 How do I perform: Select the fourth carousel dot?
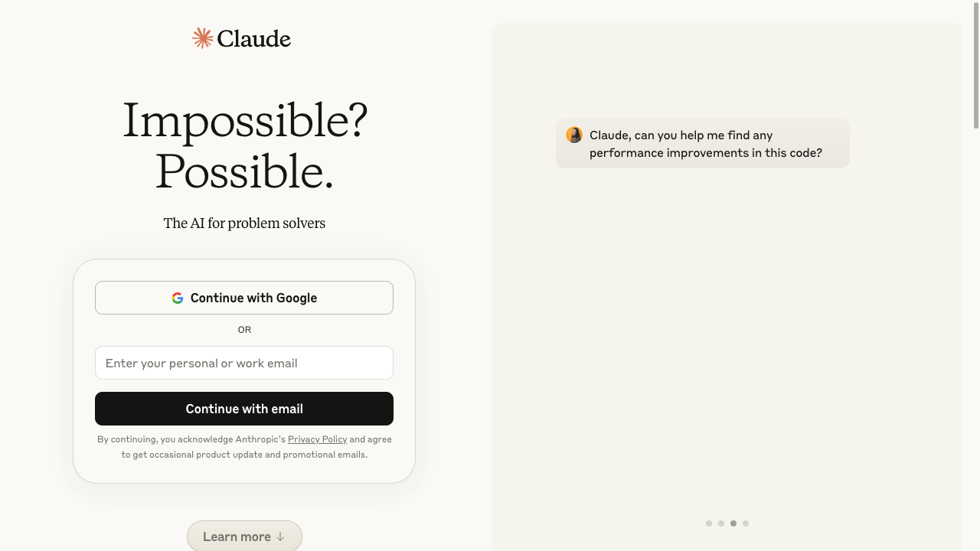point(746,523)
